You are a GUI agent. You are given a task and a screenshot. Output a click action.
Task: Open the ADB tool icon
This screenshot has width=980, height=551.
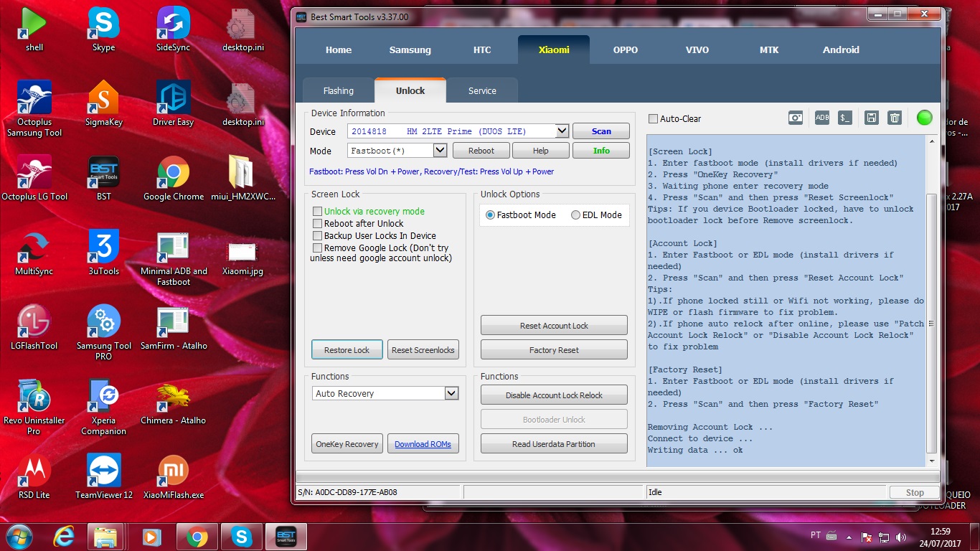[822, 118]
